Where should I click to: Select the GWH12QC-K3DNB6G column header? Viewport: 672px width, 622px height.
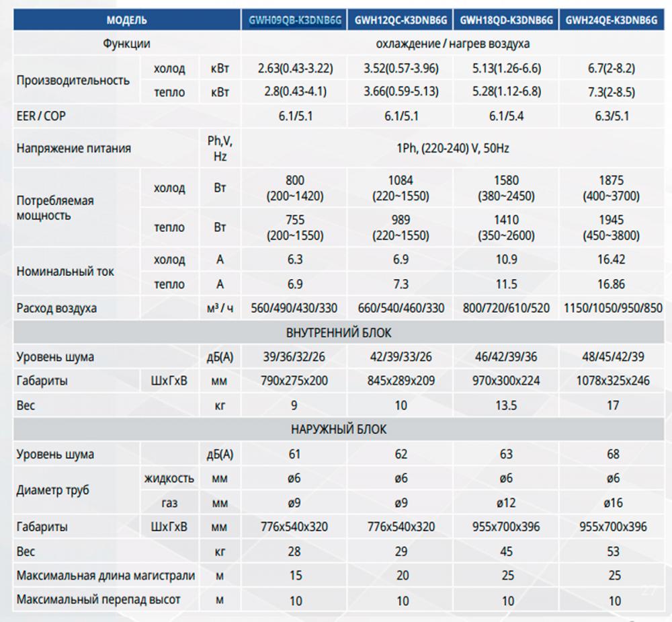coord(401,21)
